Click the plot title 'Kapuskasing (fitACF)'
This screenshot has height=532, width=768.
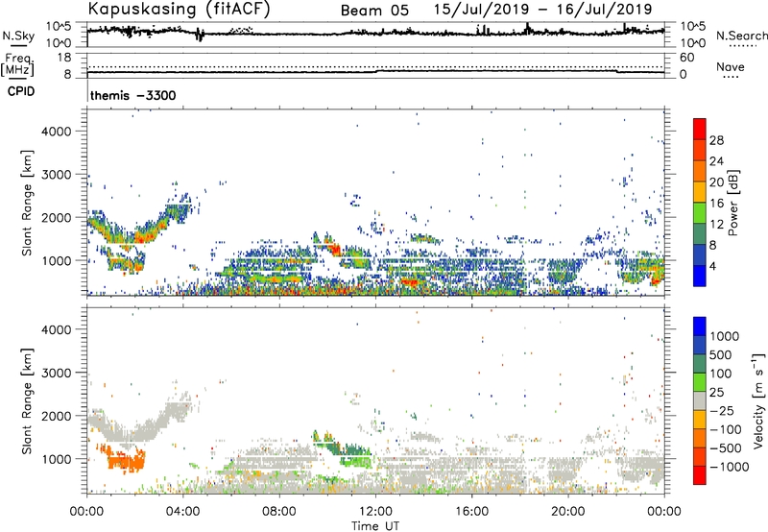tap(179, 10)
